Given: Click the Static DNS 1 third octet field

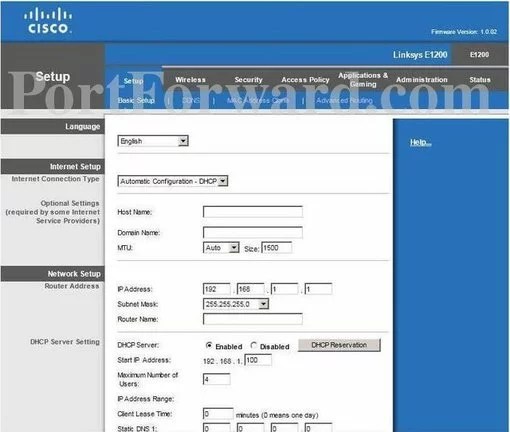Looking at the screenshot, I should 284,428.
